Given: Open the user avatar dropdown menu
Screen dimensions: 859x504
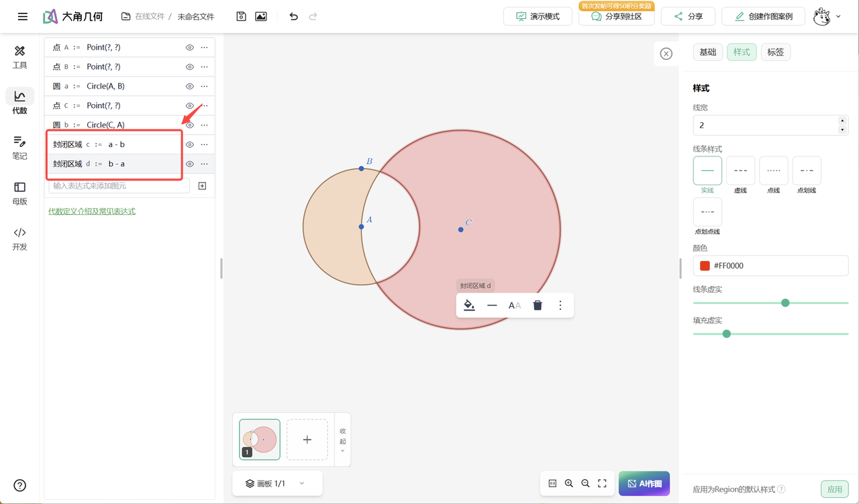Looking at the screenshot, I should point(827,17).
